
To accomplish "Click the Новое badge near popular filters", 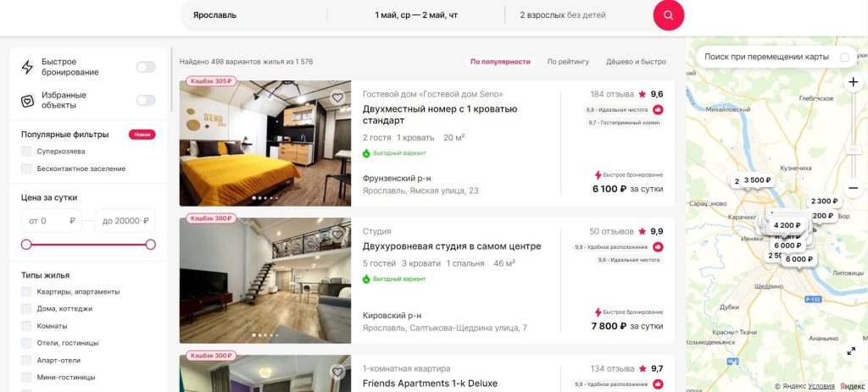I will 142,135.
